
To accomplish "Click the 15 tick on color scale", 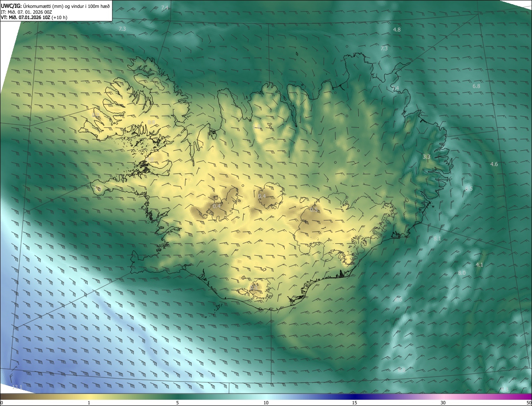I will click(355, 403).
